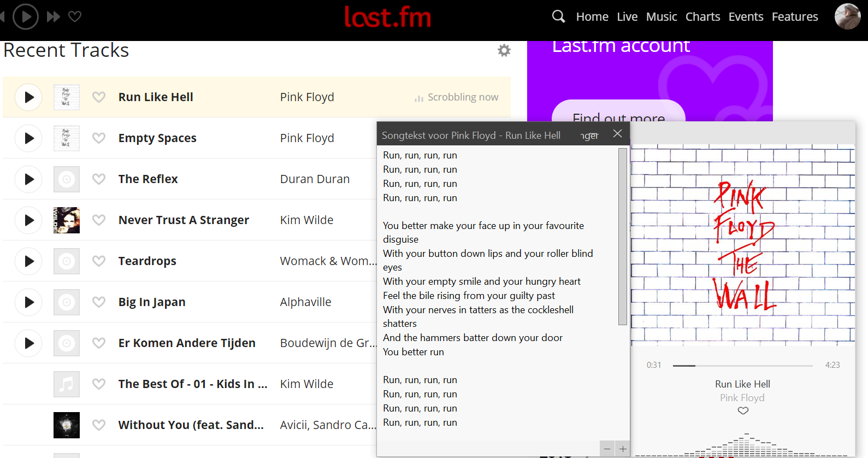
Task: Open Recent Tracks settings gear
Action: point(504,50)
